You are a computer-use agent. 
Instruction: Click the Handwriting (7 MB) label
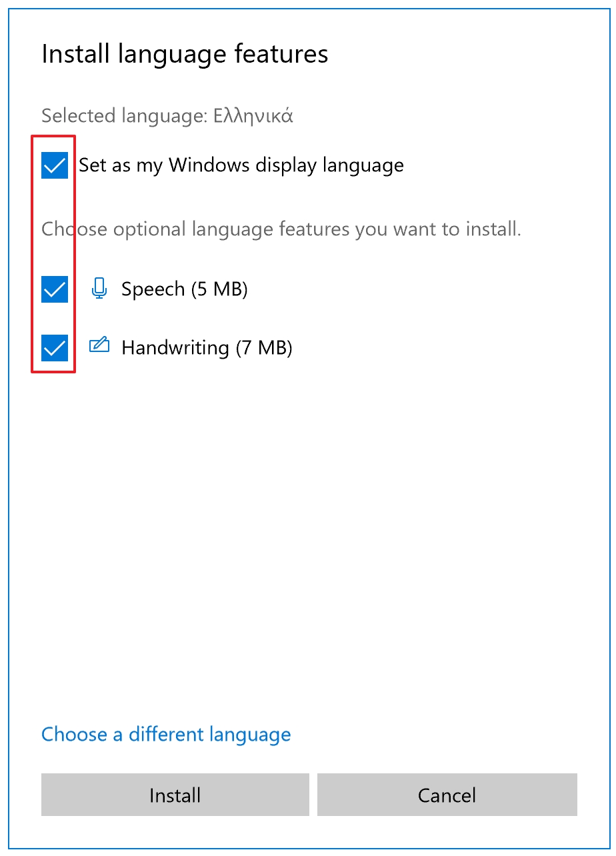click(x=207, y=347)
